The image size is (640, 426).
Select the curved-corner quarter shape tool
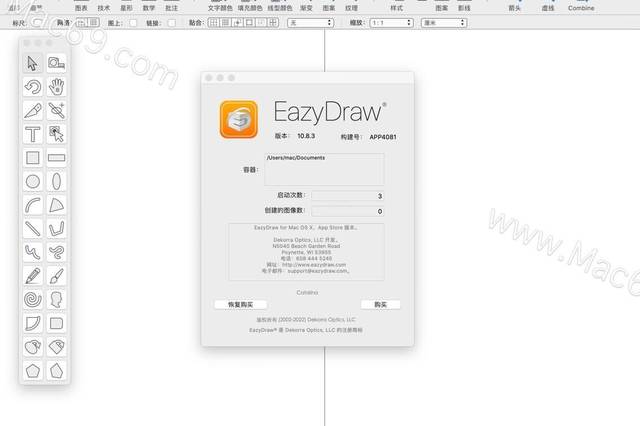[x=33, y=323]
